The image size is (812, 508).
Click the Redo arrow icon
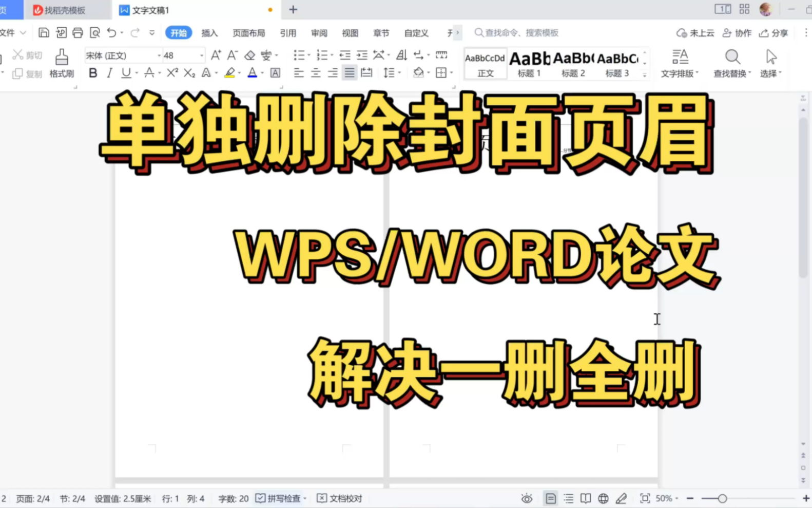pyautogui.click(x=135, y=33)
